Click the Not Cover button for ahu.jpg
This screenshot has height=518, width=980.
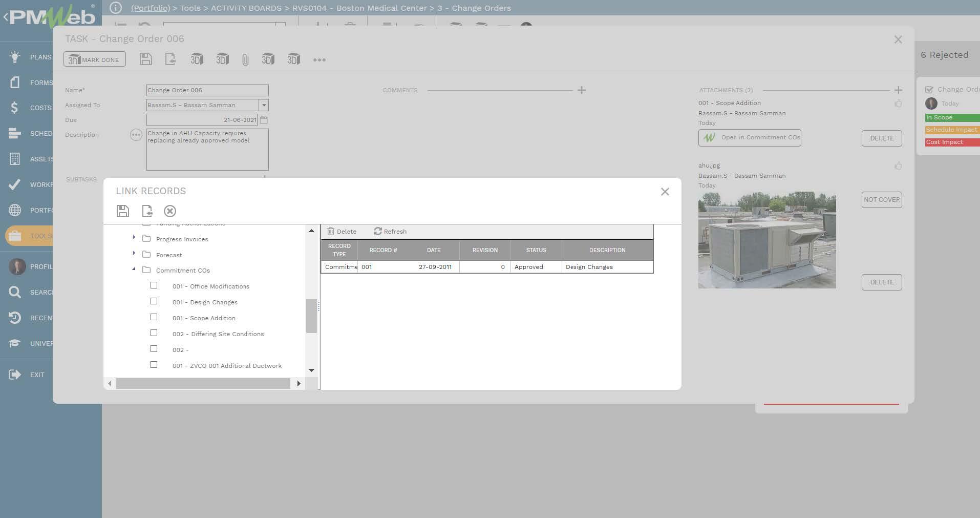point(882,200)
